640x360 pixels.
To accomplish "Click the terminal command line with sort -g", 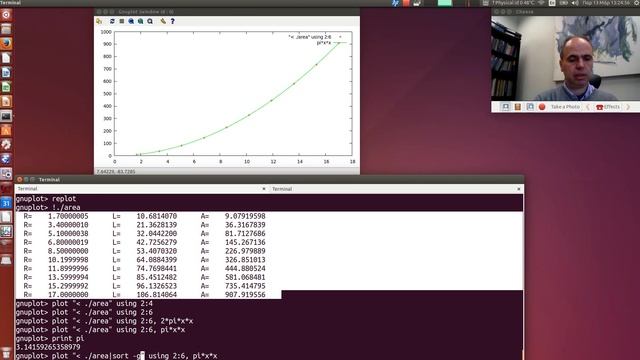I will click(116, 356).
